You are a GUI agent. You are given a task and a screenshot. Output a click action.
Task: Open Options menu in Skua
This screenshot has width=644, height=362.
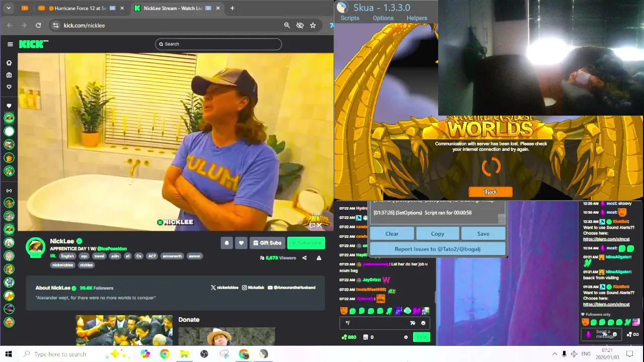(x=383, y=18)
